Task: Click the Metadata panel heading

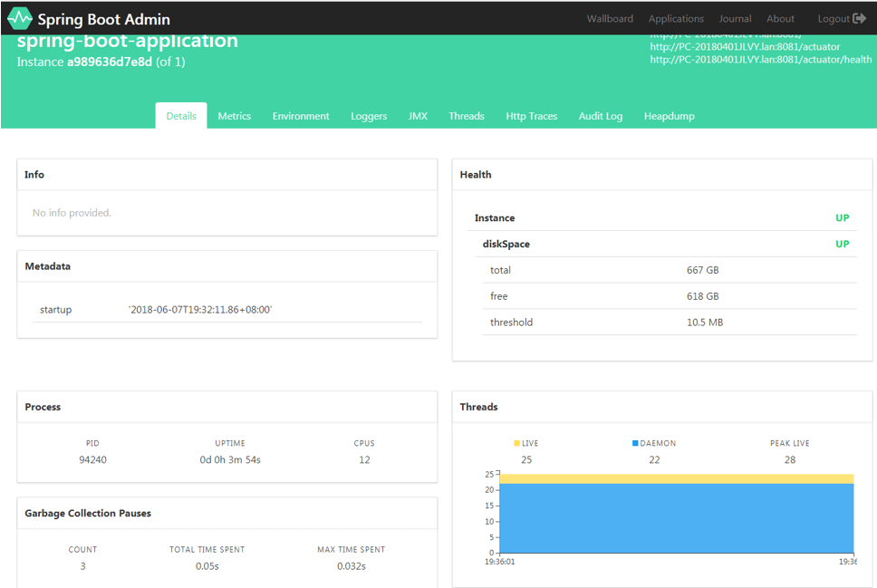Action: click(x=47, y=266)
